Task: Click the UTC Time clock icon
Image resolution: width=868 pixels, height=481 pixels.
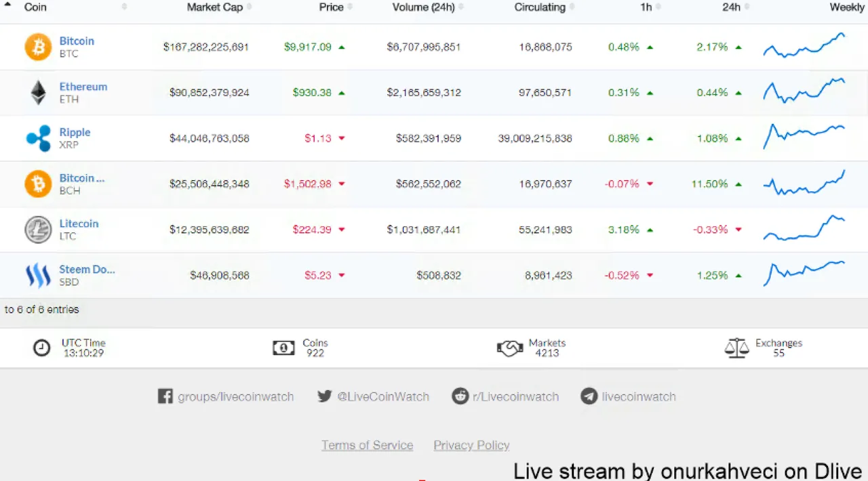Action: point(42,348)
